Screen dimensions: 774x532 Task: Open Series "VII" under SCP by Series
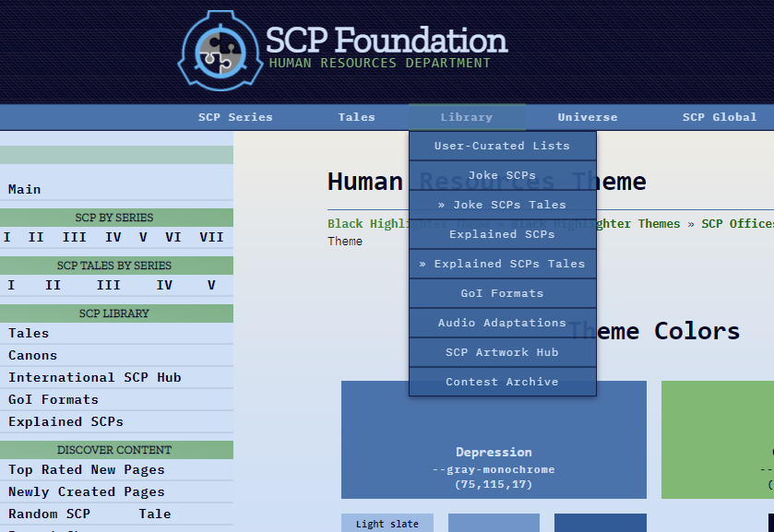211,237
